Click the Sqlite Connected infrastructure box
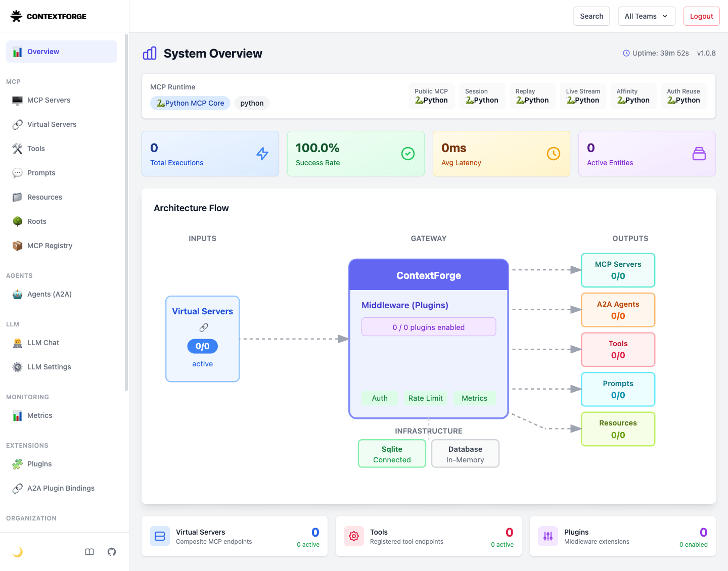Screen dimensions: 728x571 (x=392, y=454)
